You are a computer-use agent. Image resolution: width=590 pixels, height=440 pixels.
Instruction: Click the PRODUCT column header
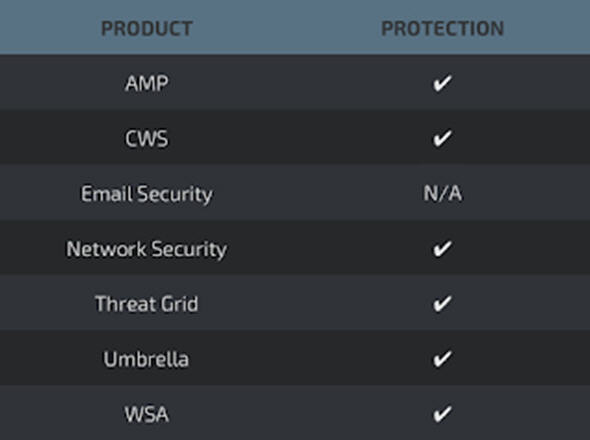click(147, 28)
